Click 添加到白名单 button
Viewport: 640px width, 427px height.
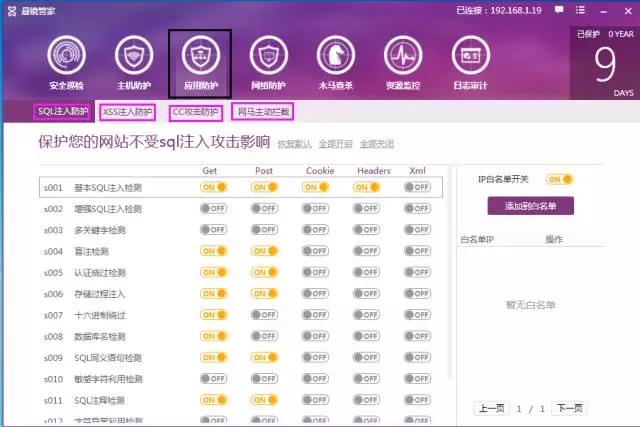tap(530, 206)
